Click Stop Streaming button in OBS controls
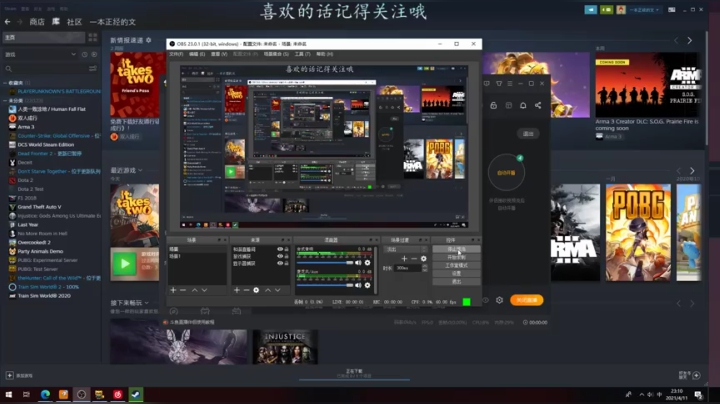 [456, 249]
